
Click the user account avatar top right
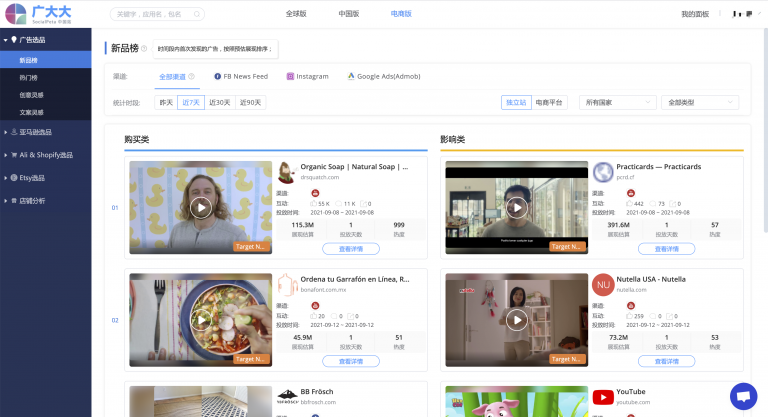(742, 14)
